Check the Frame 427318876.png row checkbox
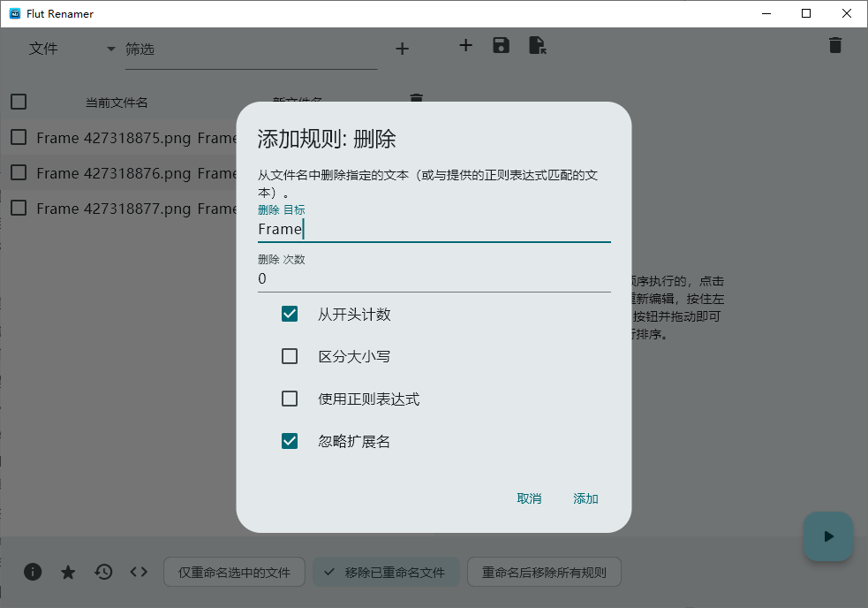Image resolution: width=868 pixels, height=608 pixels. point(19,172)
